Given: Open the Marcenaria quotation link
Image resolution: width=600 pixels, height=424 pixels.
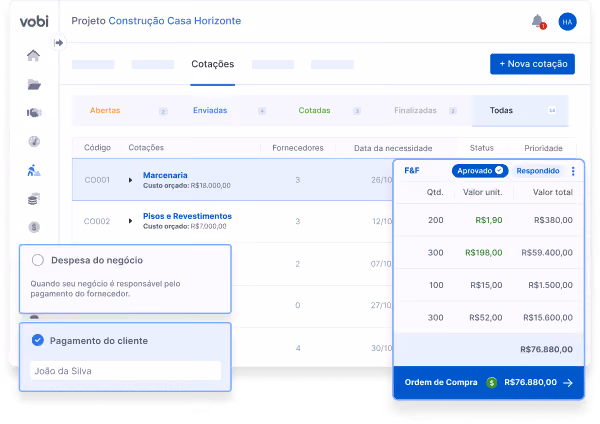Looking at the screenshot, I should pos(165,175).
